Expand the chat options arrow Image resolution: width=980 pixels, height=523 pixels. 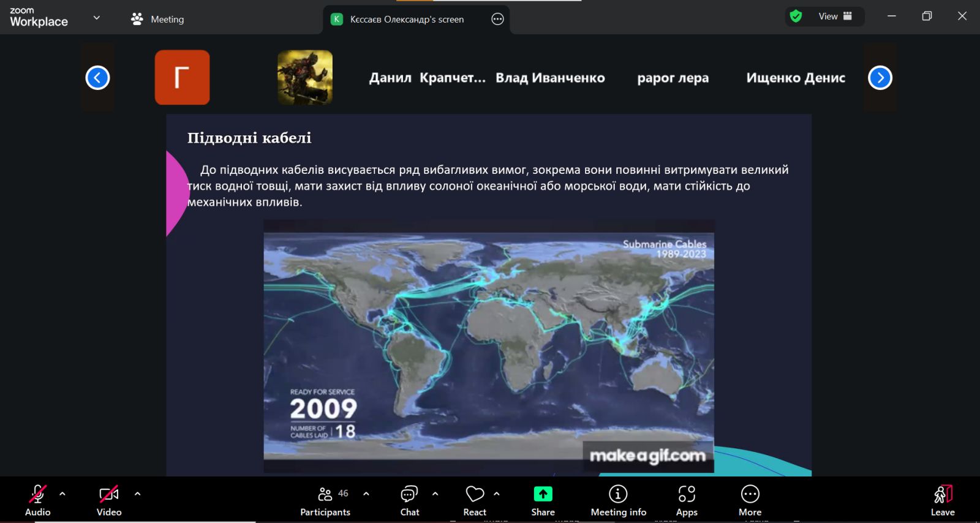(435, 494)
